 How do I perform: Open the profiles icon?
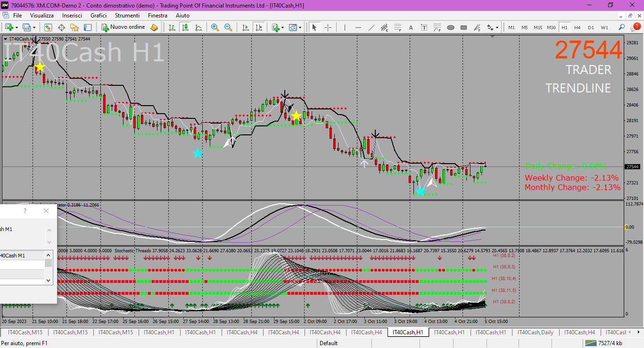click(27, 27)
